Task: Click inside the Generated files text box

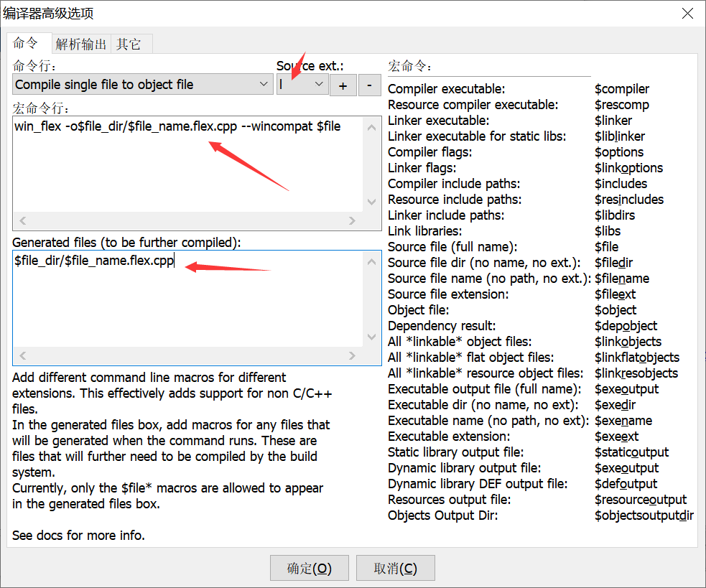Action: click(187, 299)
